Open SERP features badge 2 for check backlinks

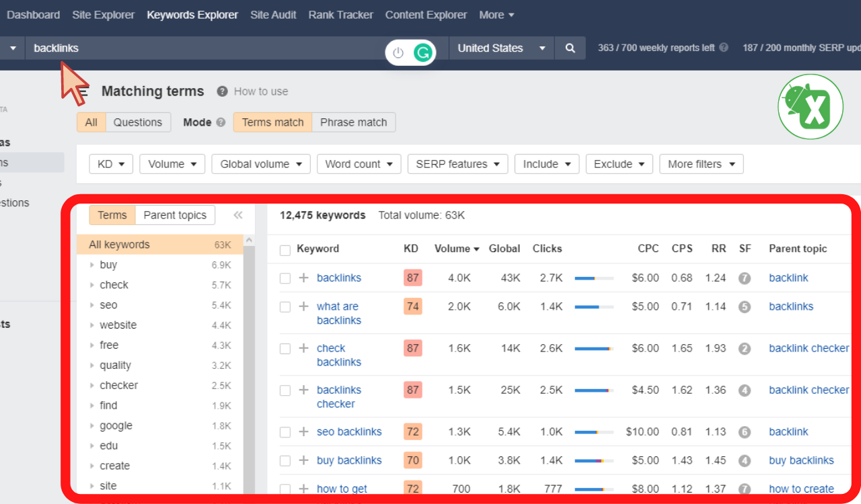(744, 349)
